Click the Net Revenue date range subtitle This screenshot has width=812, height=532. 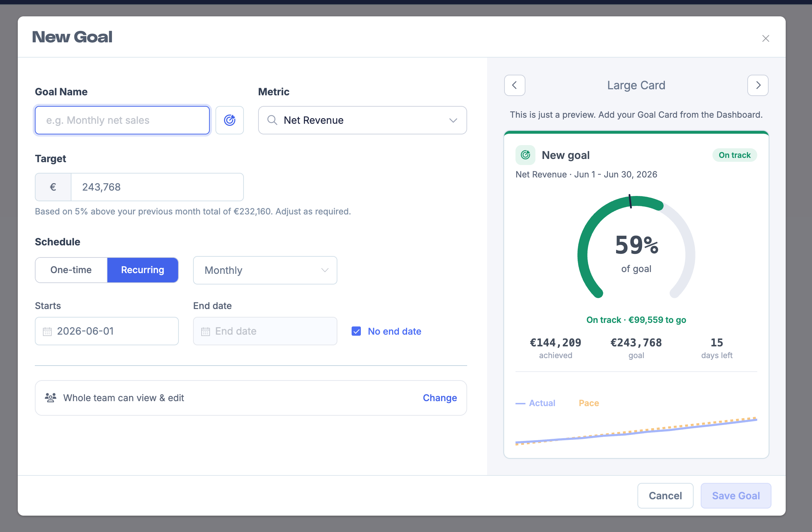586,175
